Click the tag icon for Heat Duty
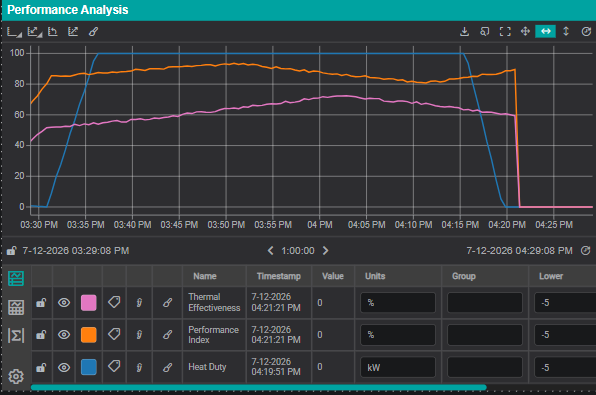The width and height of the screenshot is (596, 395). tap(114, 366)
